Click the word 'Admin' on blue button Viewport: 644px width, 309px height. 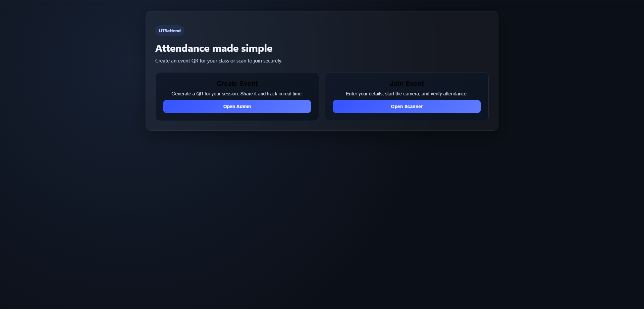(244, 106)
